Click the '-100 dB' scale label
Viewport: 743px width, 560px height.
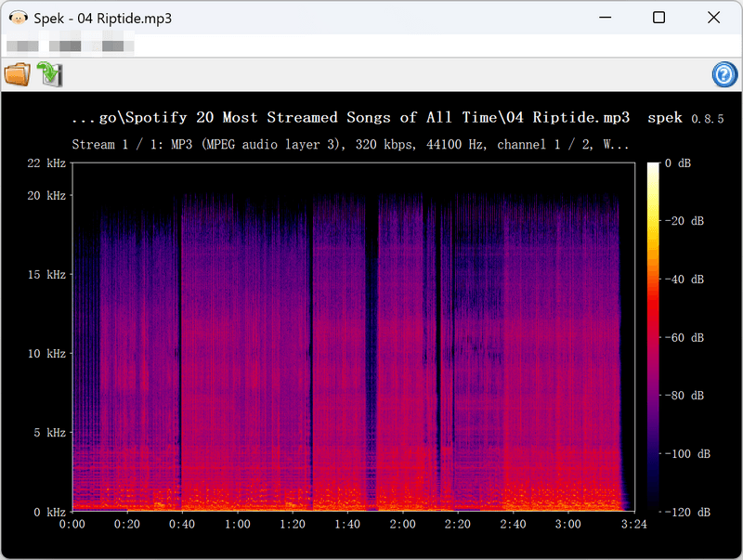tap(687, 454)
